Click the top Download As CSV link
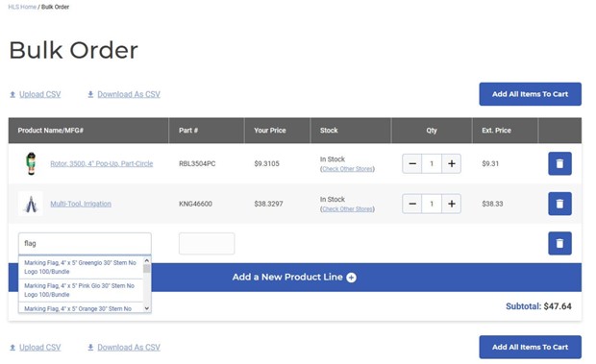 tap(129, 94)
